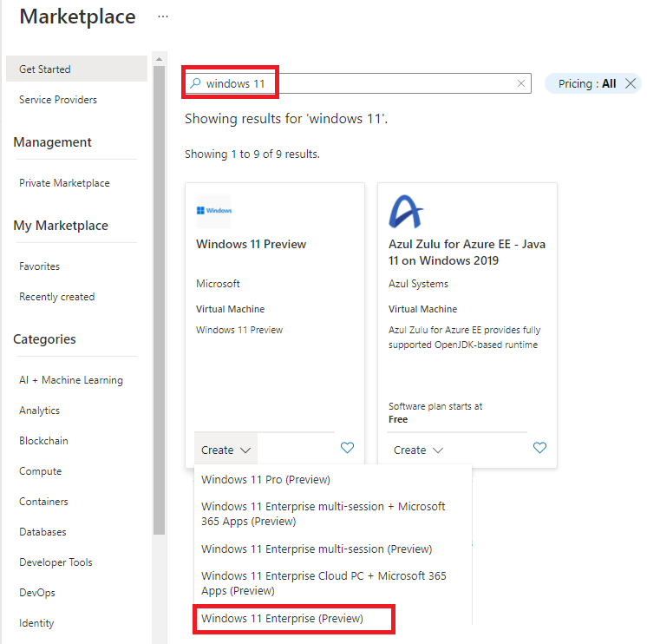Filter by Compute category

pyautogui.click(x=41, y=471)
